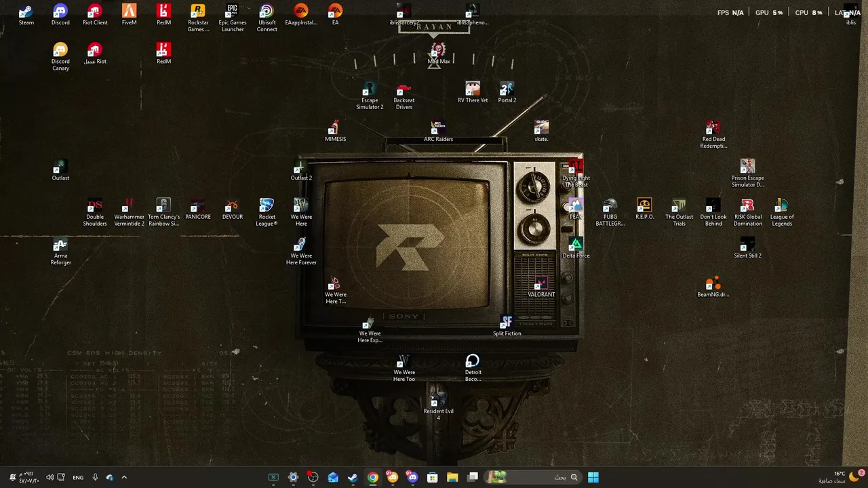Open Ubisoft Connect shortcut
This screenshot has height=488, width=868.
(x=267, y=18)
